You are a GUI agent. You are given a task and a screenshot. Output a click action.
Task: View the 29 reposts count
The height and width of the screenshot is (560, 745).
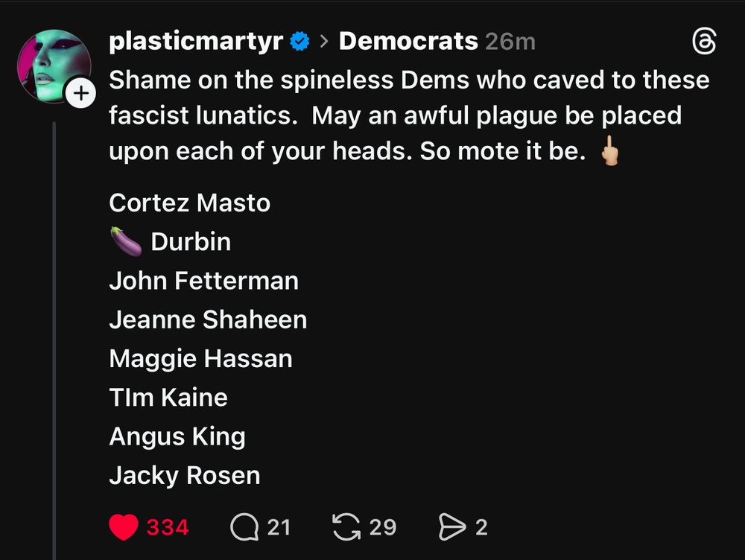pos(383,528)
